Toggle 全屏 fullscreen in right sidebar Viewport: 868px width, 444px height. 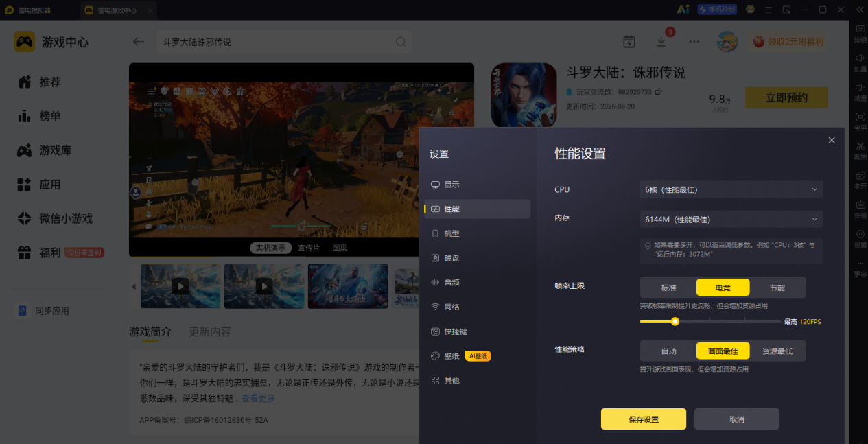860,121
